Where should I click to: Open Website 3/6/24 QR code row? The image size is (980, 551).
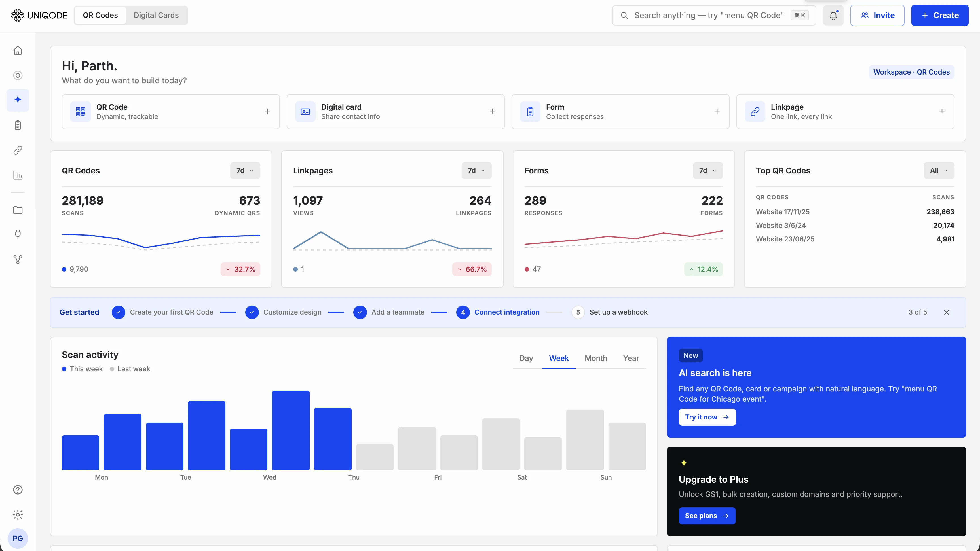click(855, 226)
